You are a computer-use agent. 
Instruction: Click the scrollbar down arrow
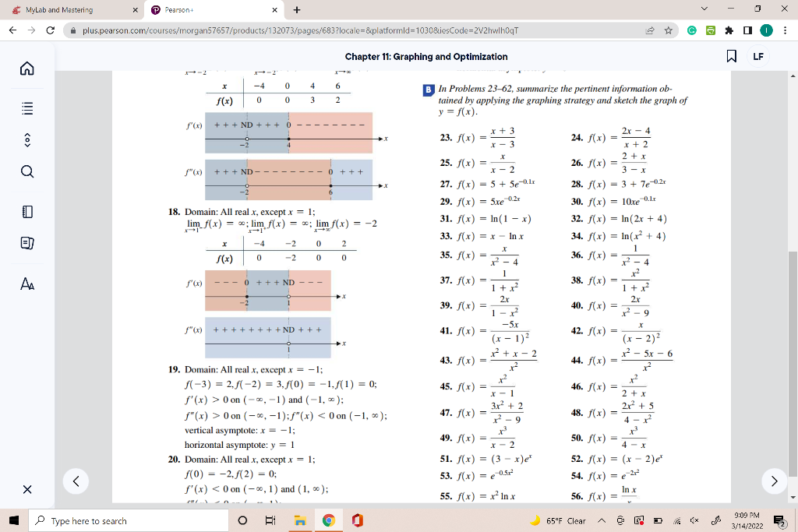(x=793, y=497)
